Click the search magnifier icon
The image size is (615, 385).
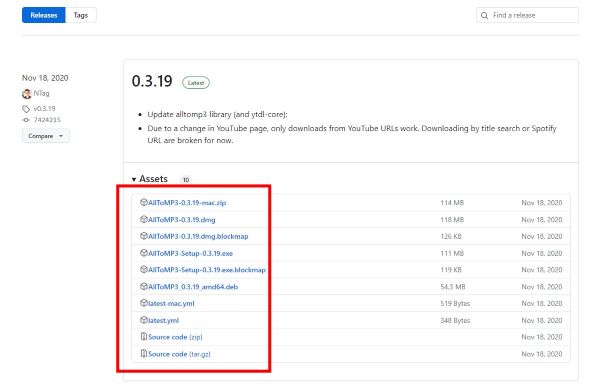(x=484, y=15)
